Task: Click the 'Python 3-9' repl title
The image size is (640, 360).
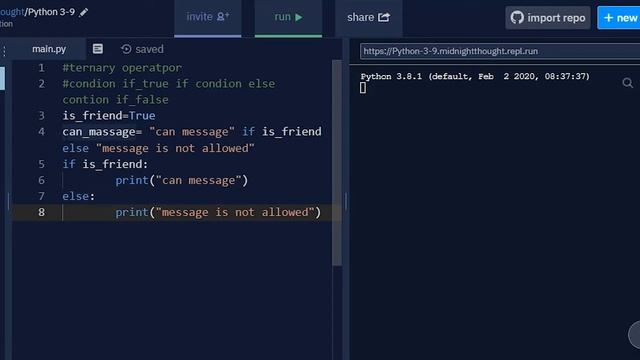Action: point(51,12)
